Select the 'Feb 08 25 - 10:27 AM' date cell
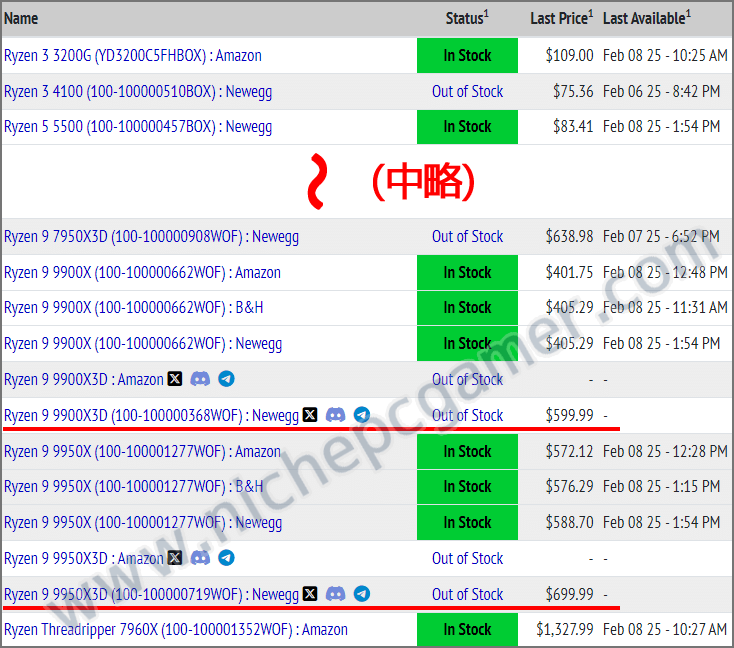The width and height of the screenshot is (734, 648). tap(665, 629)
